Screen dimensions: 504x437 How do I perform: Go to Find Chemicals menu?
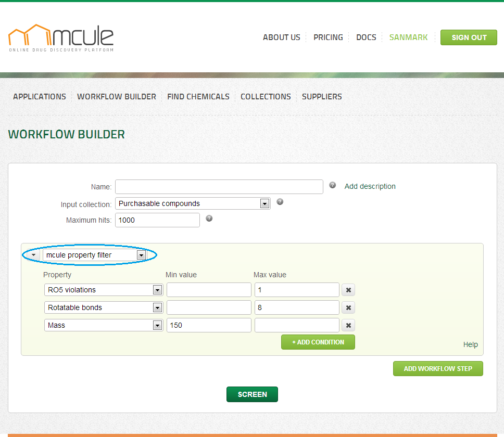click(198, 97)
